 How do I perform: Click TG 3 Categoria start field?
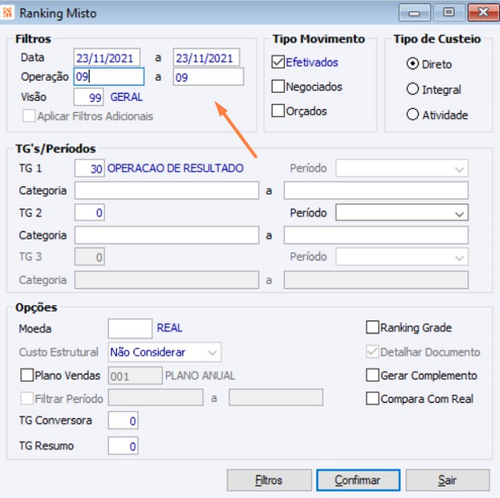(167, 280)
